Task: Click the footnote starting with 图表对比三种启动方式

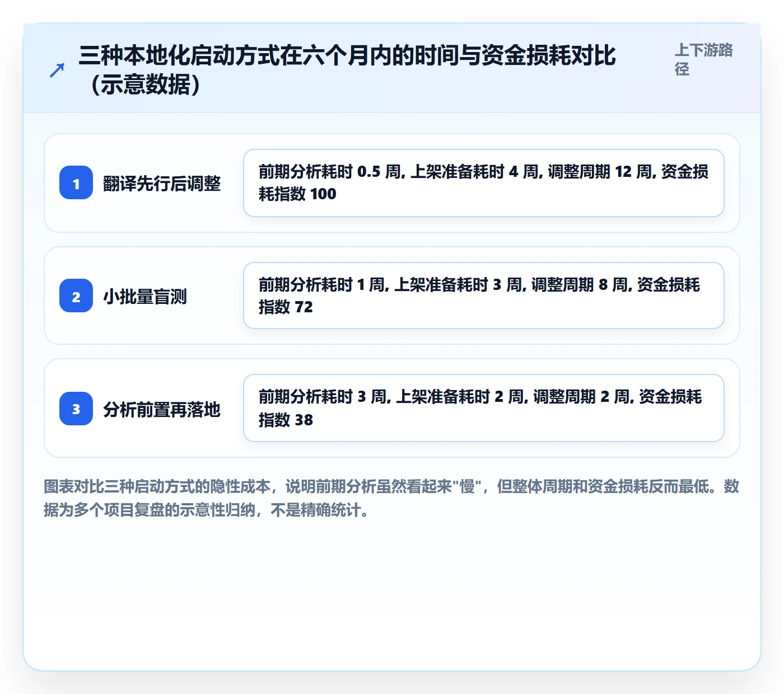Action: tap(391, 498)
